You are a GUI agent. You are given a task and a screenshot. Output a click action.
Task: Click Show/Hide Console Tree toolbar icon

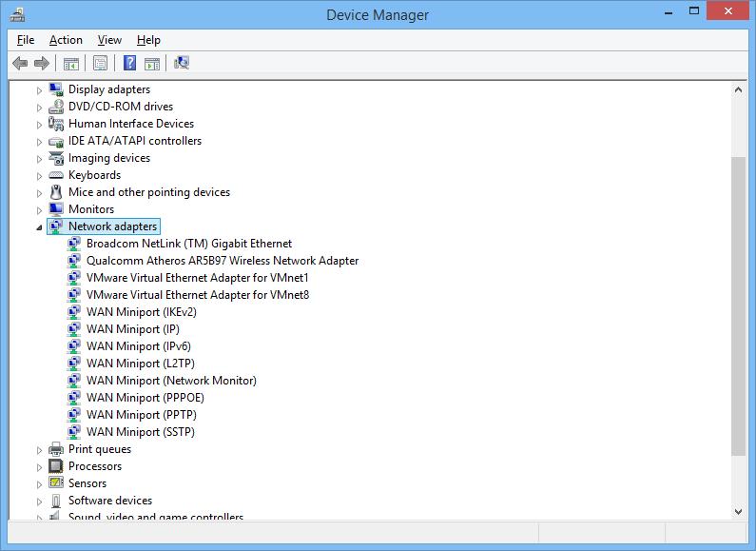[x=71, y=63]
